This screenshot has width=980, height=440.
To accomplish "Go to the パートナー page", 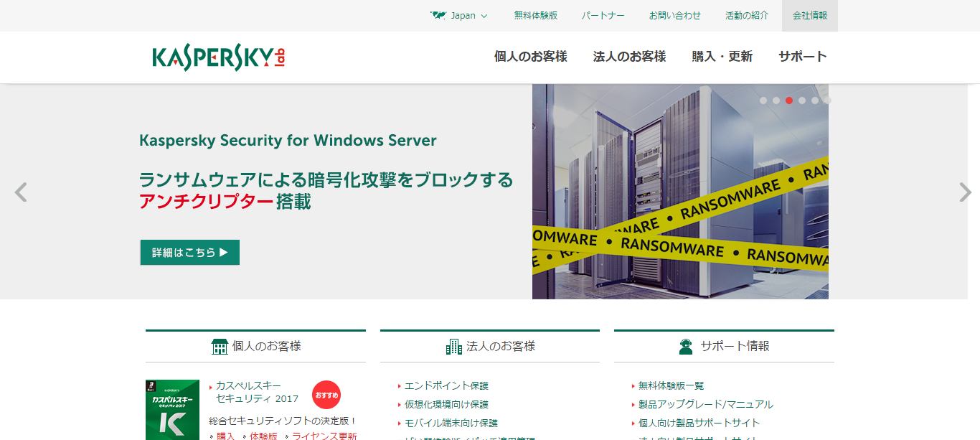I will coord(603,15).
